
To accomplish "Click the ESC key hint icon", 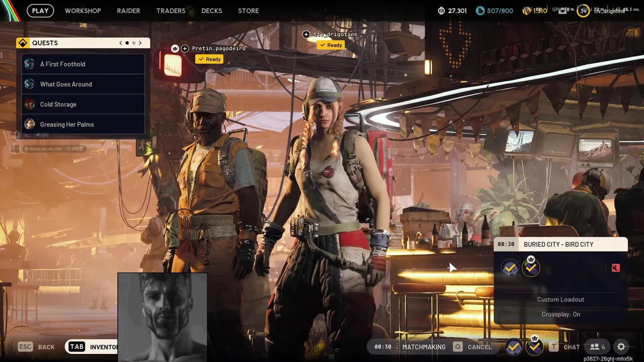I will 26,347.
